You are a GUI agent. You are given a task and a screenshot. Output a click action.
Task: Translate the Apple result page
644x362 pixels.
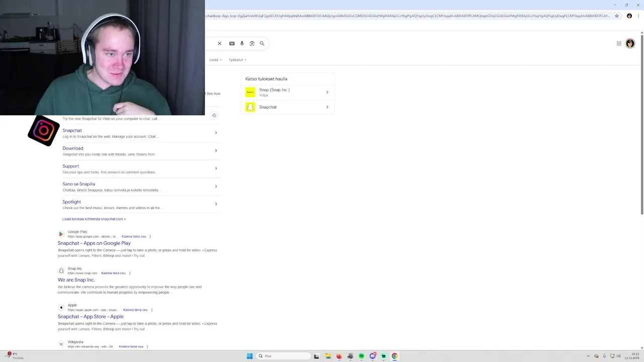[x=135, y=310]
